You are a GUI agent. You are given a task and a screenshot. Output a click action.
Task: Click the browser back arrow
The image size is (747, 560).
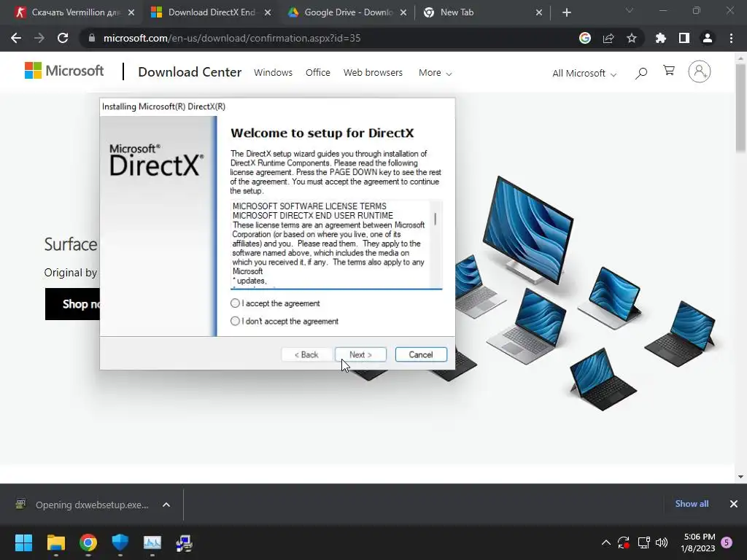point(16,38)
